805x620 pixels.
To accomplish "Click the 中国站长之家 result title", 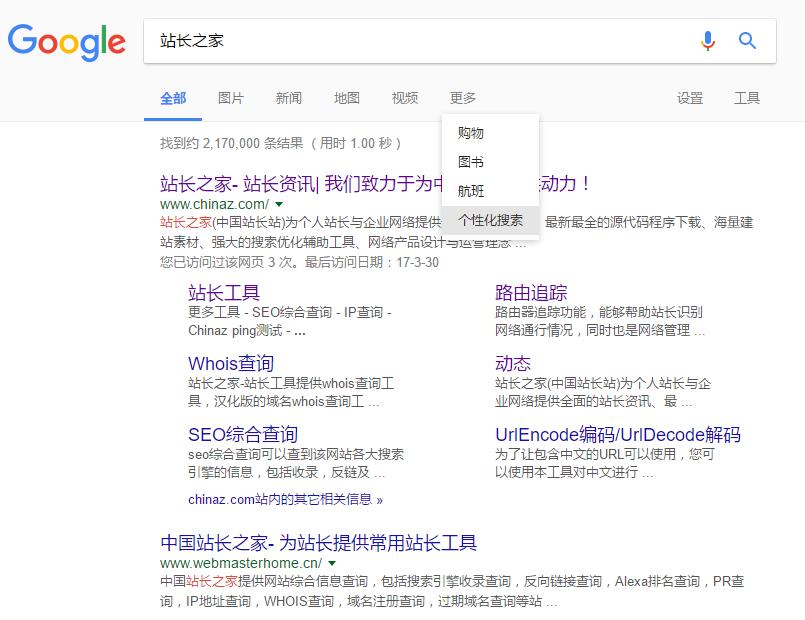I will (x=318, y=543).
